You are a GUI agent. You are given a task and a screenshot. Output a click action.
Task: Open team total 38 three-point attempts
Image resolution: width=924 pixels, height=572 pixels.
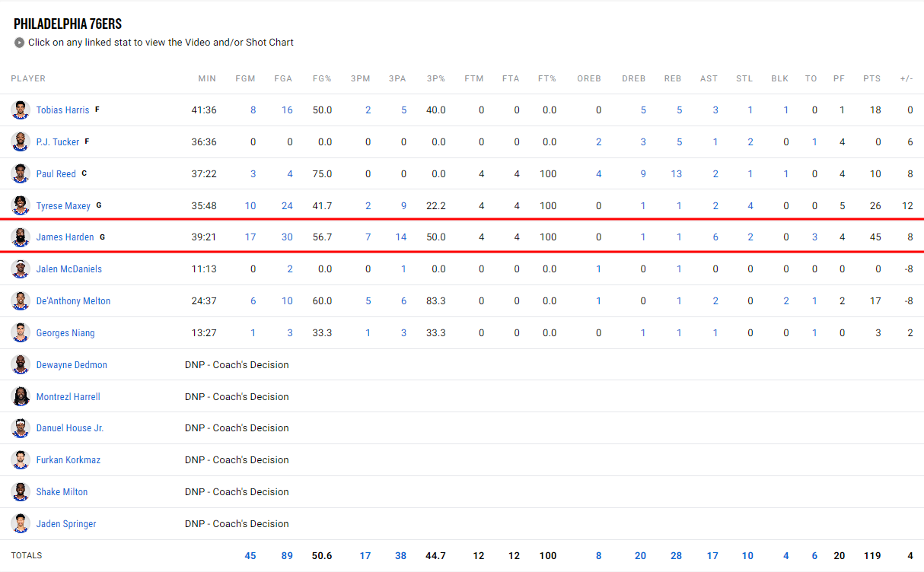[401, 556]
